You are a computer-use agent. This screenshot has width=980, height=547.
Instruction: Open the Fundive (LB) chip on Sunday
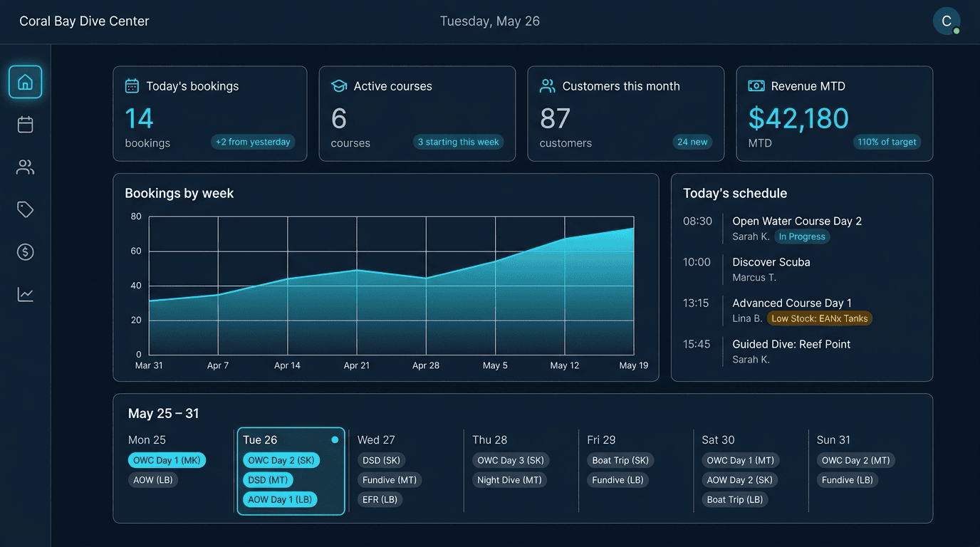pos(848,480)
